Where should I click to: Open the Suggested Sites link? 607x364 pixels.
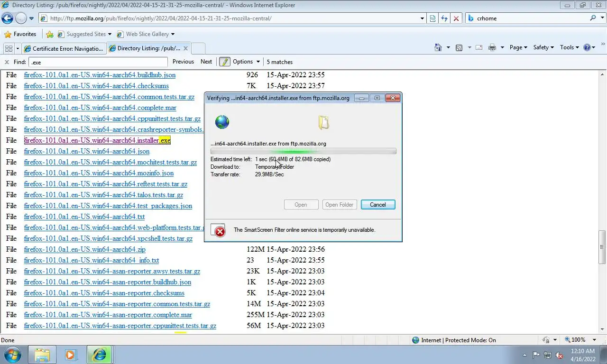tap(84, 34)
